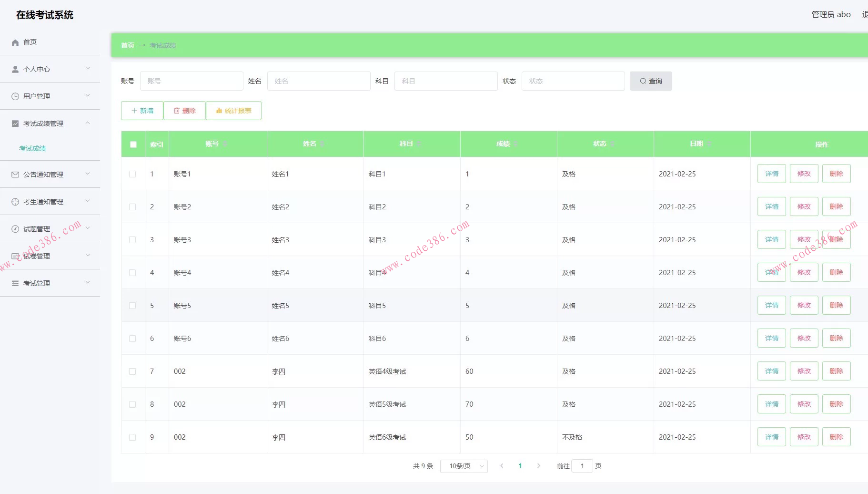Click the clock icon beside 用户管理
The height and width of the screenshot is (494, 868).
pos(15,97)
